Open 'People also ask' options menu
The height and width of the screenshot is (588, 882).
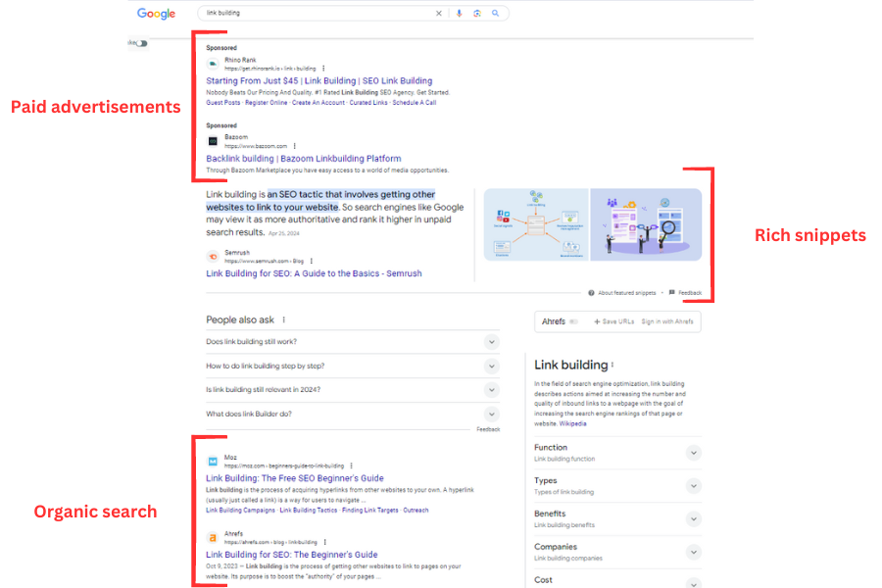click(283, 319)
